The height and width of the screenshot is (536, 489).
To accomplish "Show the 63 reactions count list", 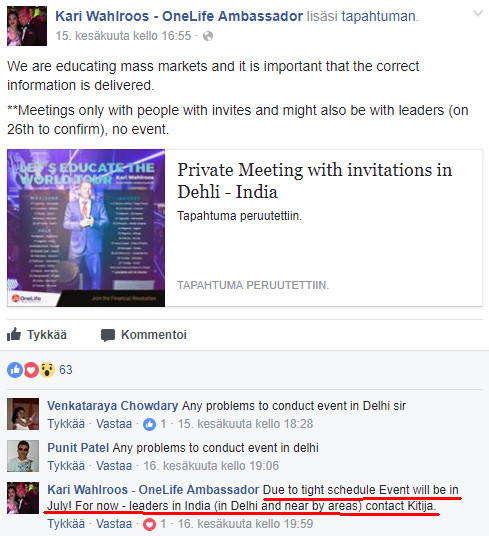I will tap(66, 370).
